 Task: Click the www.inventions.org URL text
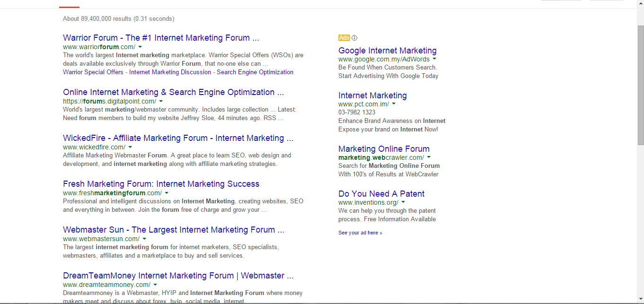(x=368, y=203)
